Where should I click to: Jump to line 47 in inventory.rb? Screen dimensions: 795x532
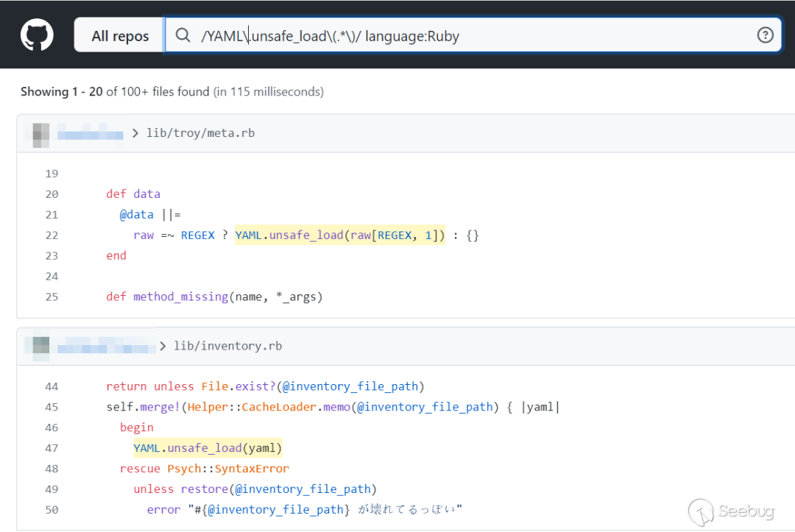click(52, 448)
